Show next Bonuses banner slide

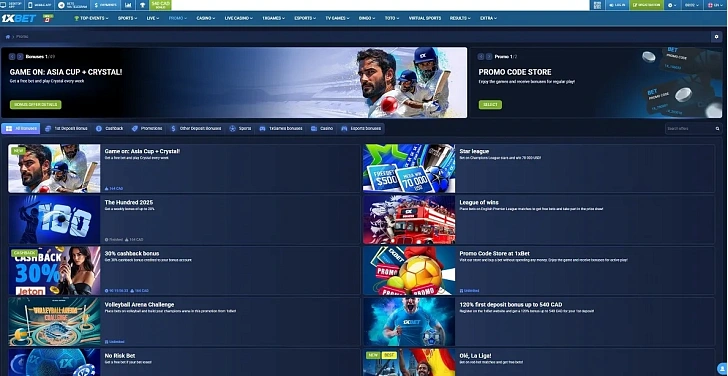[20, 57]
